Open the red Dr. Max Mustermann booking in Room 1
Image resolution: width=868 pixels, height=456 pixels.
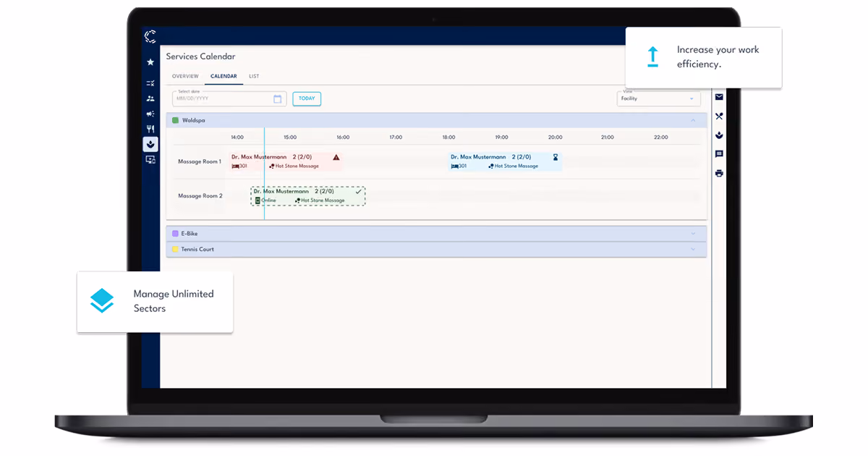[286, 161]
